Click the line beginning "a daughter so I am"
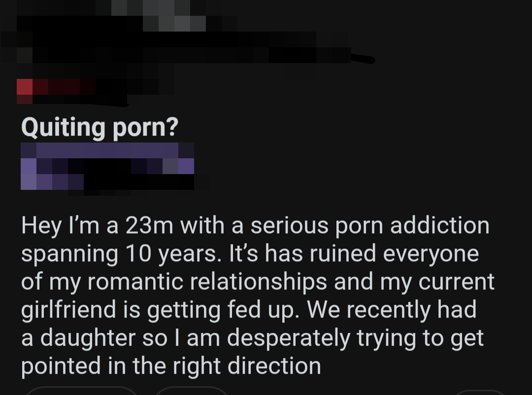532x395 pixels. click(252, 338)
